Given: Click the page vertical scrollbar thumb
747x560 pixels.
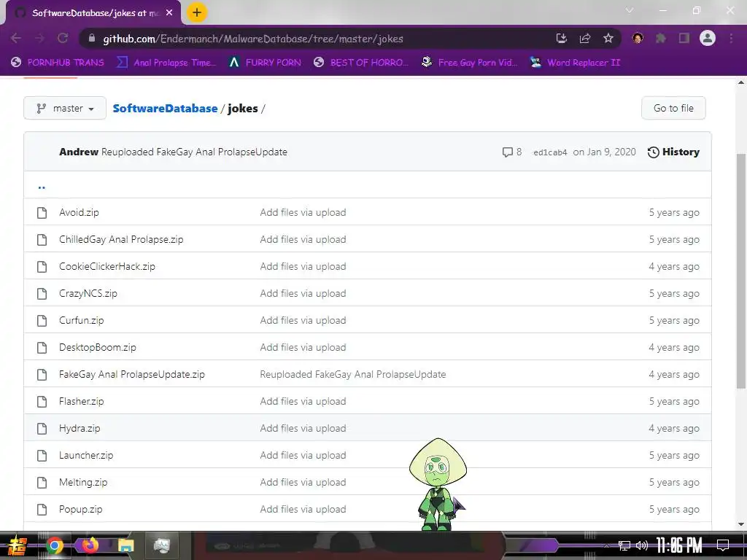Looking at the screenshot, I should pyautogui.click(x=741, y=271).
